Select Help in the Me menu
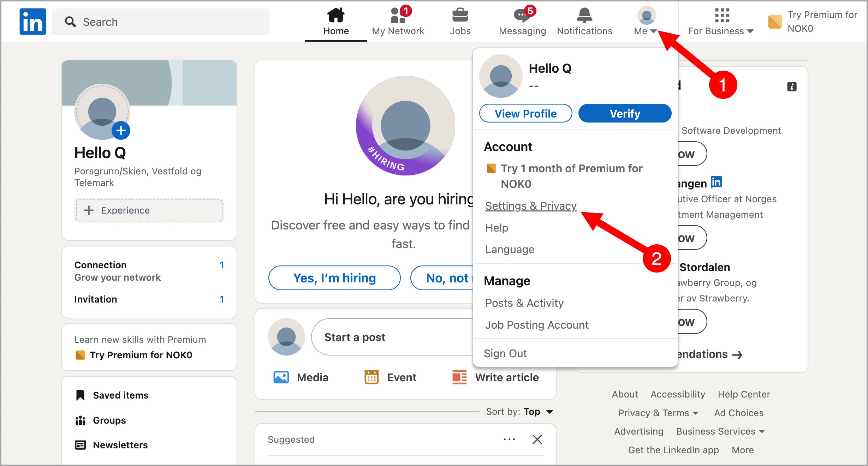 point(497,228)
